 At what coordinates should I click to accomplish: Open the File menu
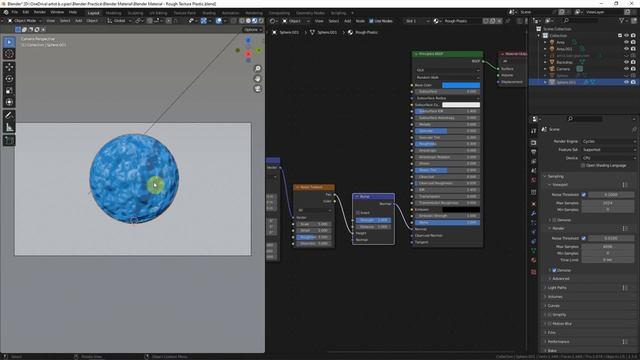pyautogui.click(x=15, y=12)
